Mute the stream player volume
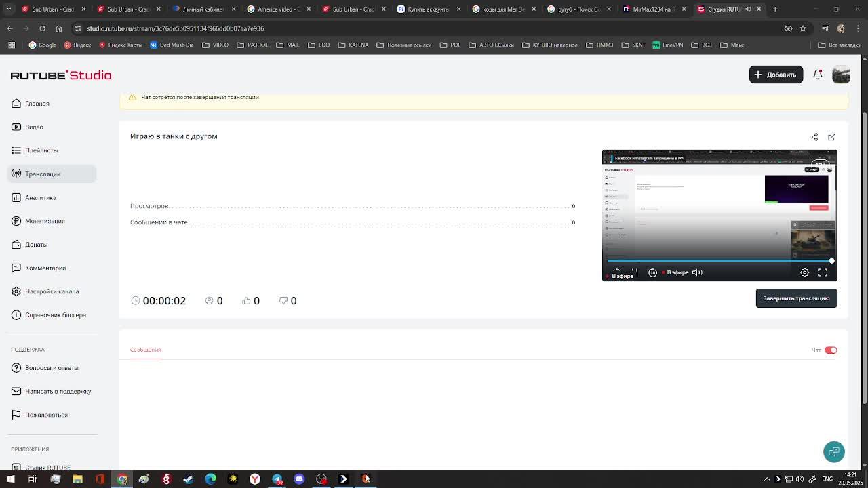The height and width of the screenshot is (488, 868). point(697,272)
